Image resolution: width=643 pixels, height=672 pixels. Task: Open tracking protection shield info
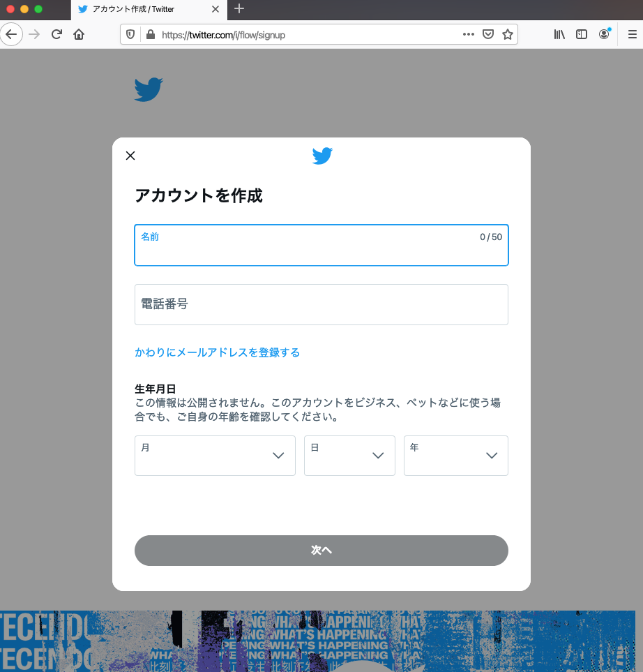coord(130,35)
